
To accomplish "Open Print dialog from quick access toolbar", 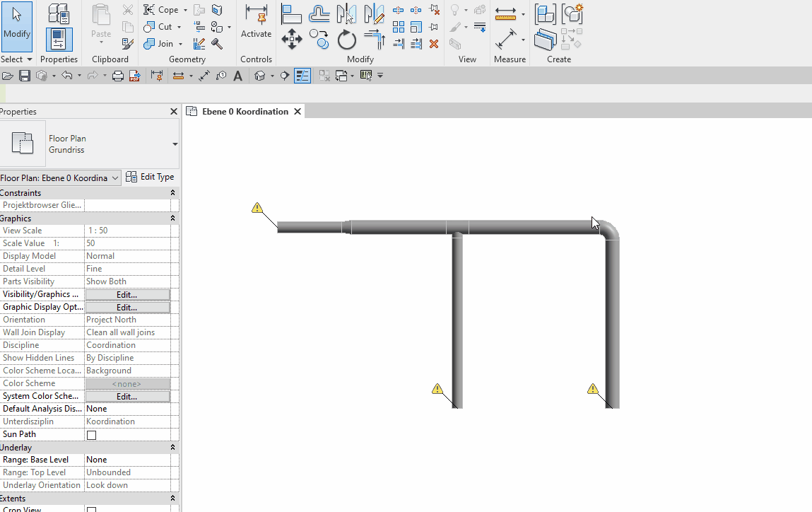I will coord(116,74).
